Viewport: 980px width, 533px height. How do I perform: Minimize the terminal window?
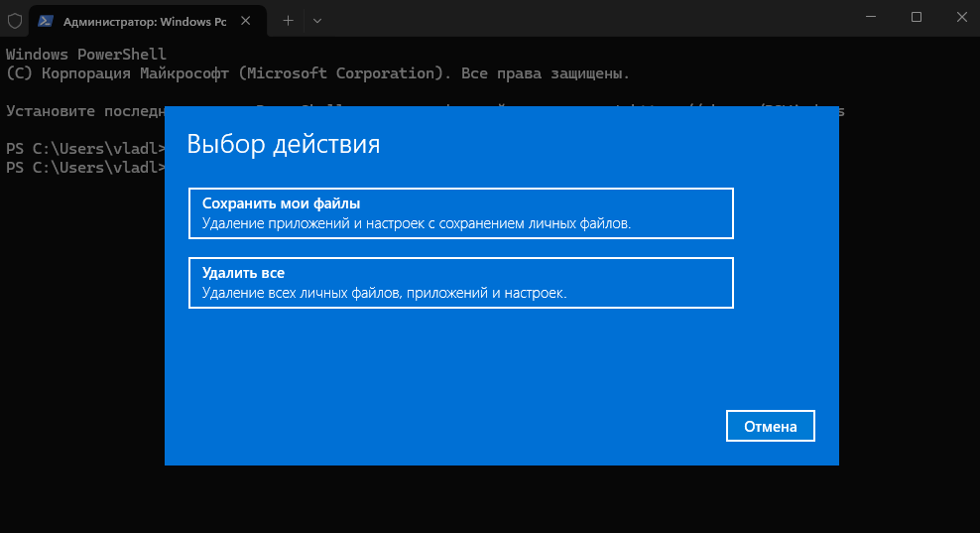pos(871,17)
